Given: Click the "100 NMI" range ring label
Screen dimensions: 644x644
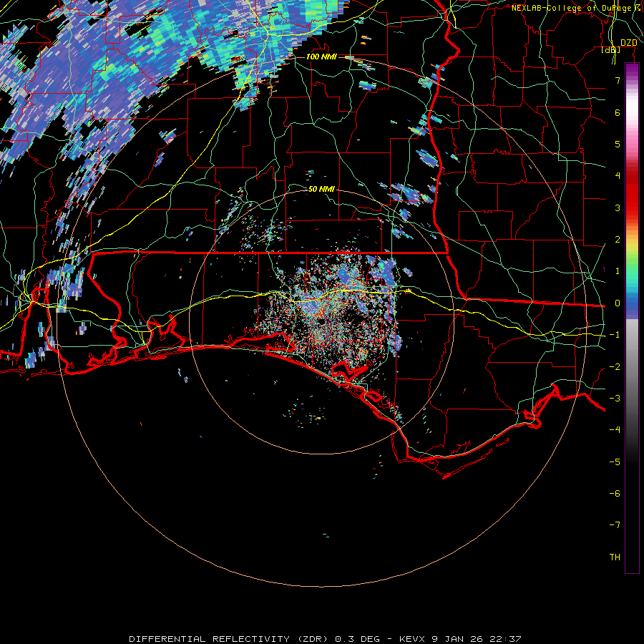Looking at the screenshot, I should click(x=321, y=57).
